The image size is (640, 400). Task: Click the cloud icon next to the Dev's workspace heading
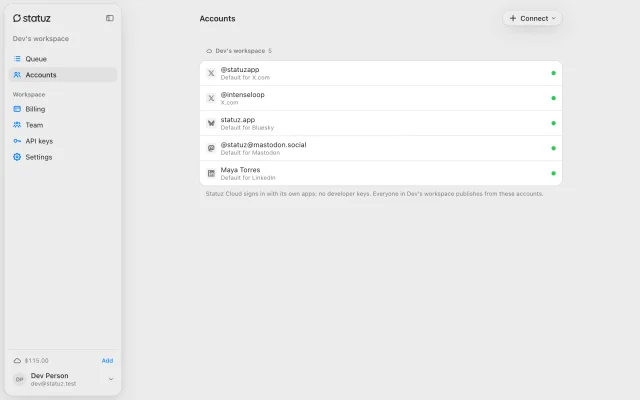click(x=209, y=51)
